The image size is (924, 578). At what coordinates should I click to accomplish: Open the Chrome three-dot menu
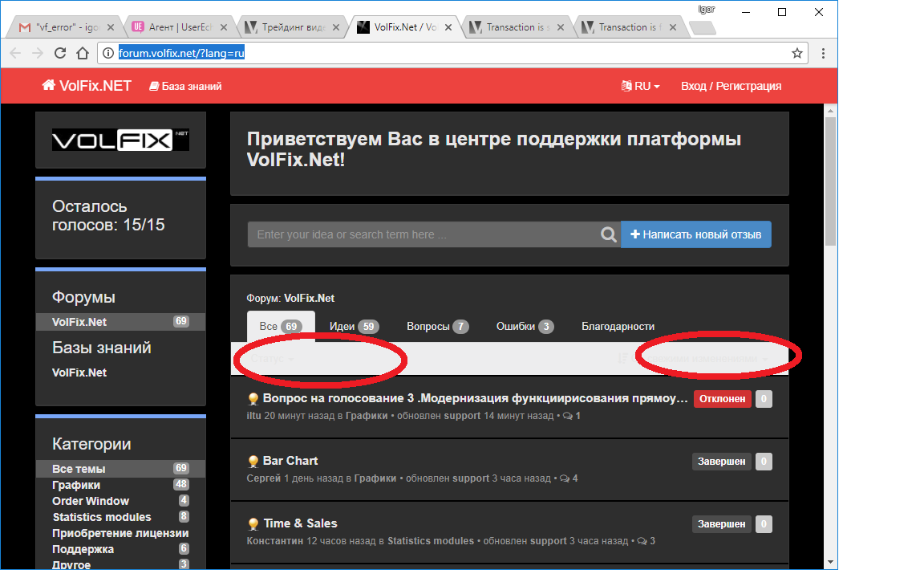click(x=823, y=53)
